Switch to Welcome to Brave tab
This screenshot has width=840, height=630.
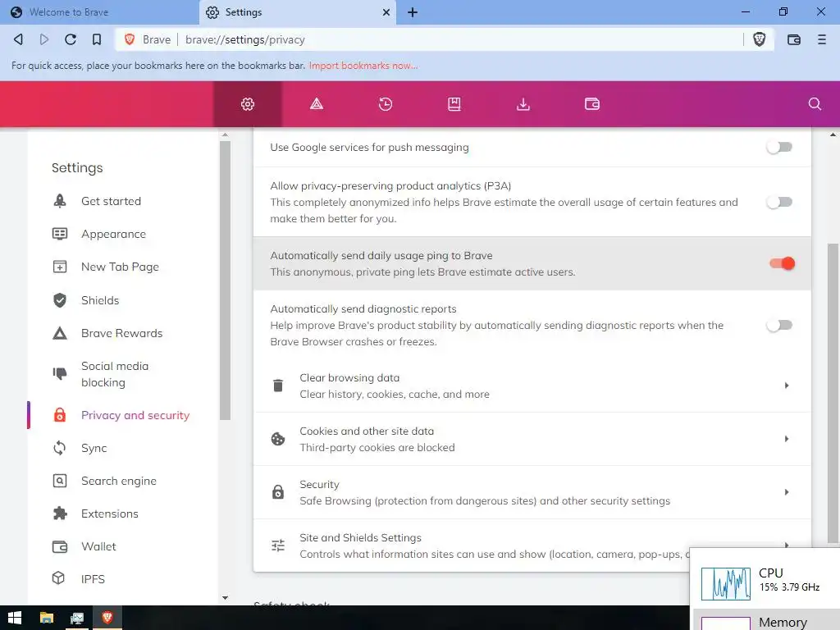click(99, 12)
